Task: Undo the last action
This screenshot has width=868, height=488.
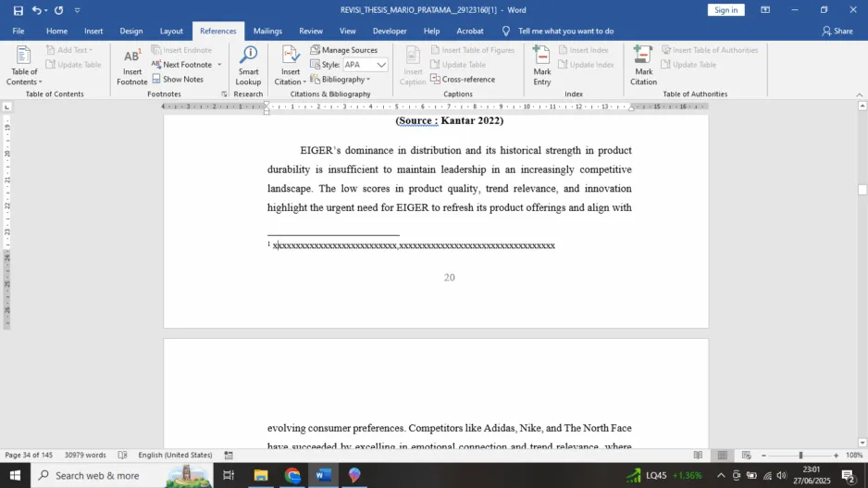Action: [x=36, y=10]
